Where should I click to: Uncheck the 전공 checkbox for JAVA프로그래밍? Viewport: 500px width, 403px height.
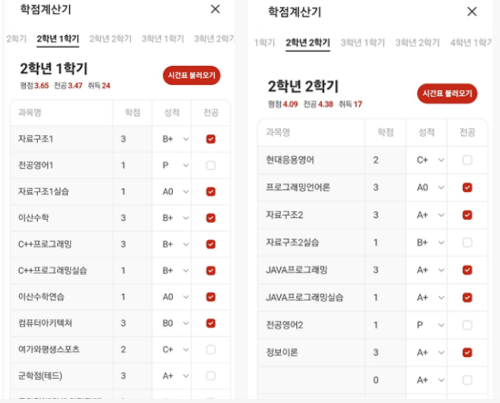(x=467, y=270)
